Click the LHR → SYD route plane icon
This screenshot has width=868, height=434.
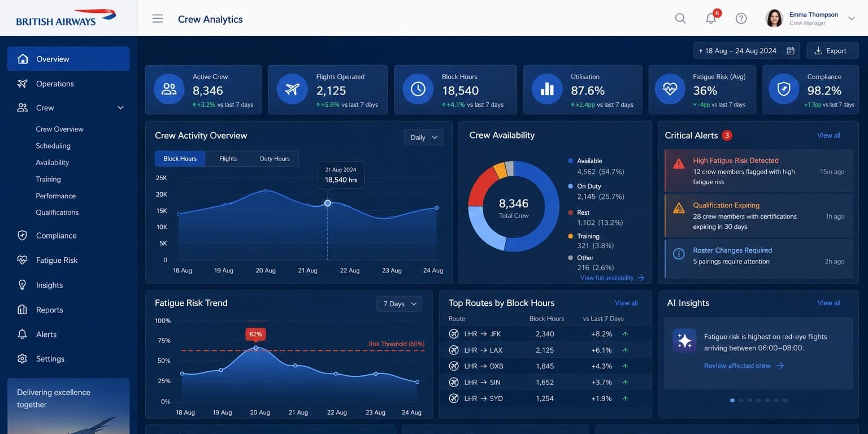453,398
